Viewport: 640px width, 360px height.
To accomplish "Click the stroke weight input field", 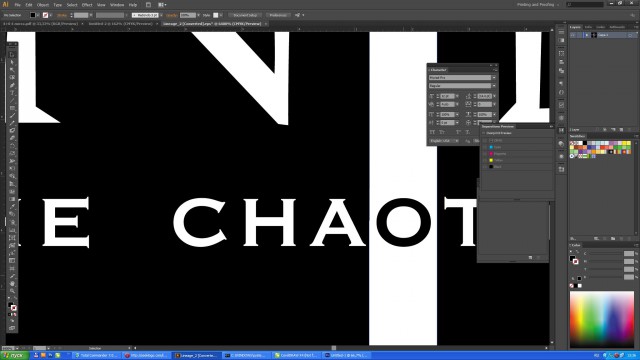I will point(81,15).
